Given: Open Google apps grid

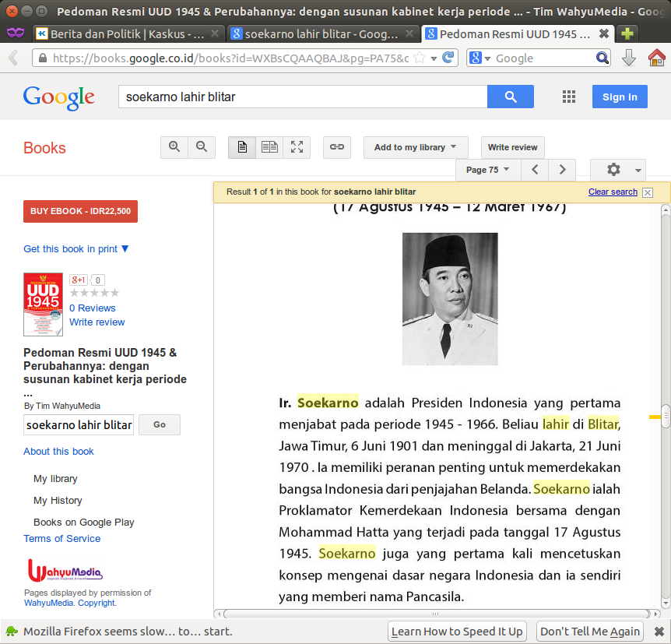Looking at the screenshot, I should [x=569, y=97].
